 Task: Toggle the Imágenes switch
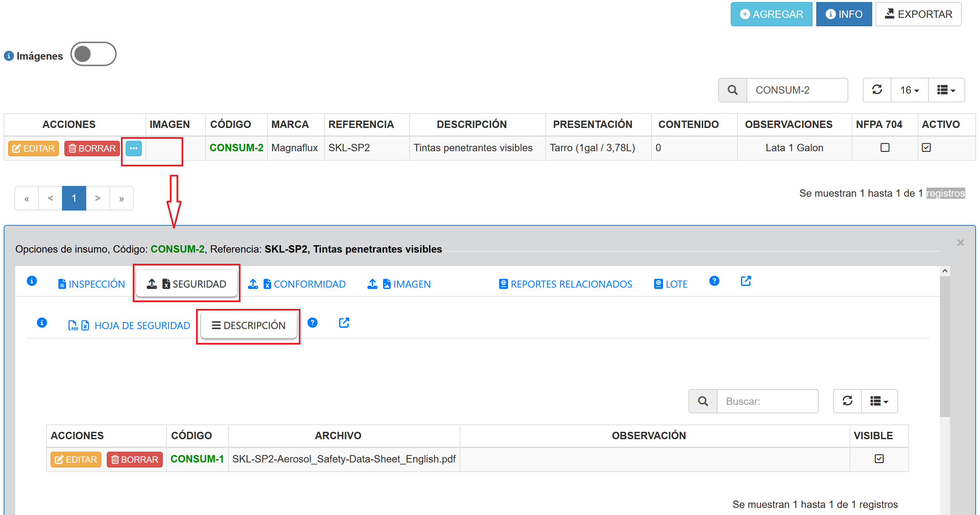click(x=93, y=54)
